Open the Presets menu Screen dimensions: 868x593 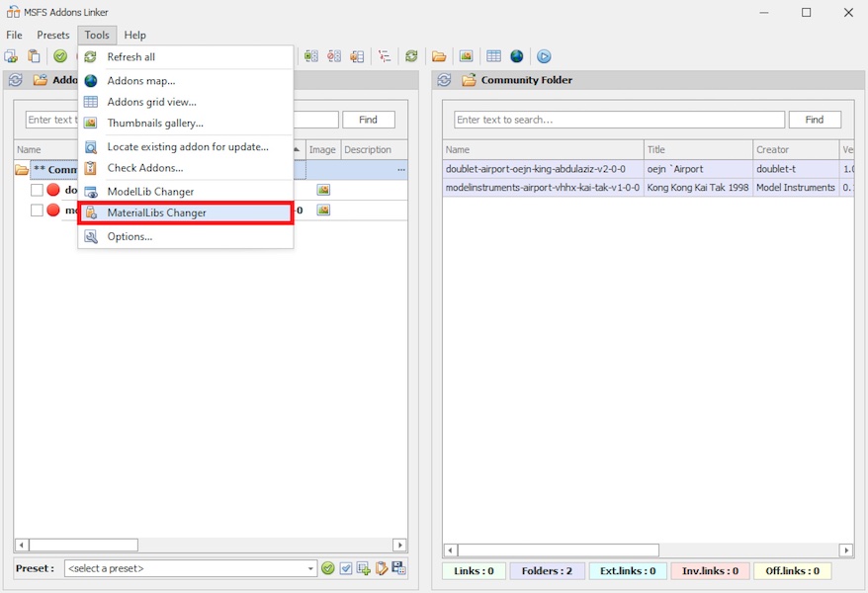(x=53, y=35)
